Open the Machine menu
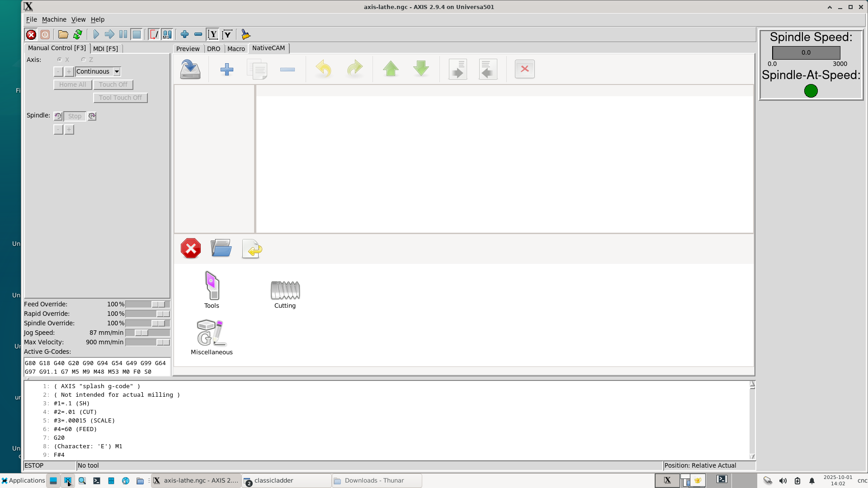868x488 pixels. 54,19
